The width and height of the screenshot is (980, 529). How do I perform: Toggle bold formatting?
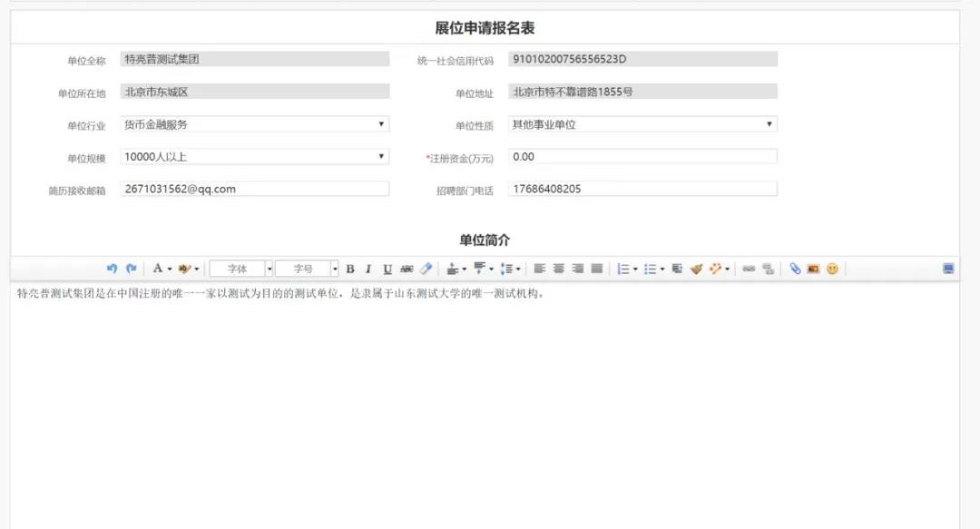(x=350, y=269)
